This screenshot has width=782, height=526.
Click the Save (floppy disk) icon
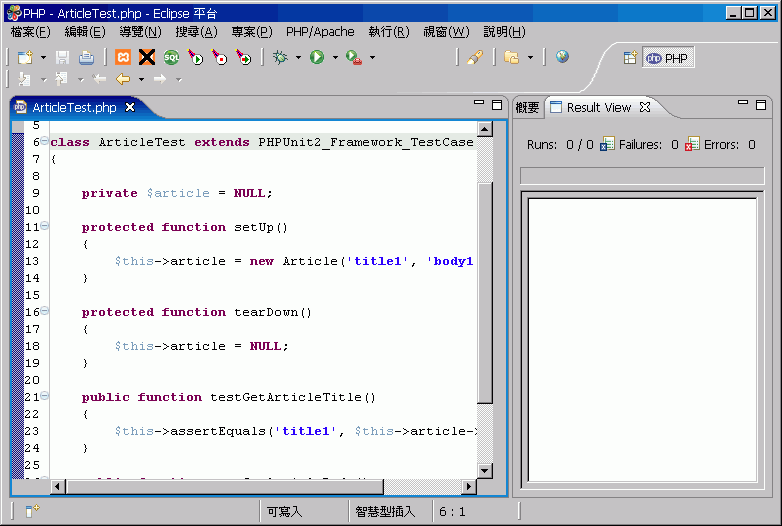(x=62, y=57)
